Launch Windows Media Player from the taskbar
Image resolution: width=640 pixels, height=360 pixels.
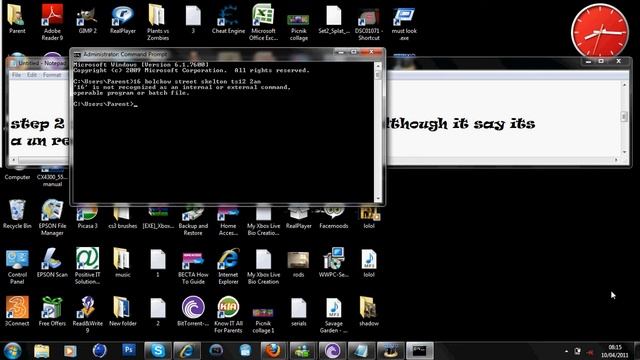tap(70, 351)
